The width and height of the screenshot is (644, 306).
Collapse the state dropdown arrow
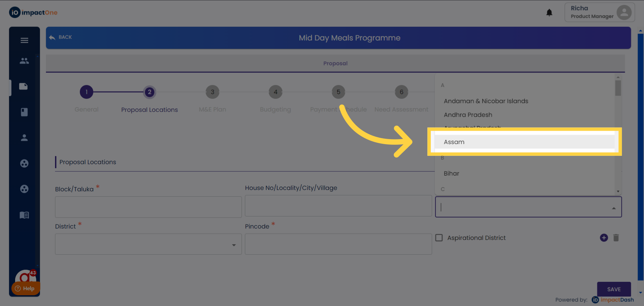(613, 208)
